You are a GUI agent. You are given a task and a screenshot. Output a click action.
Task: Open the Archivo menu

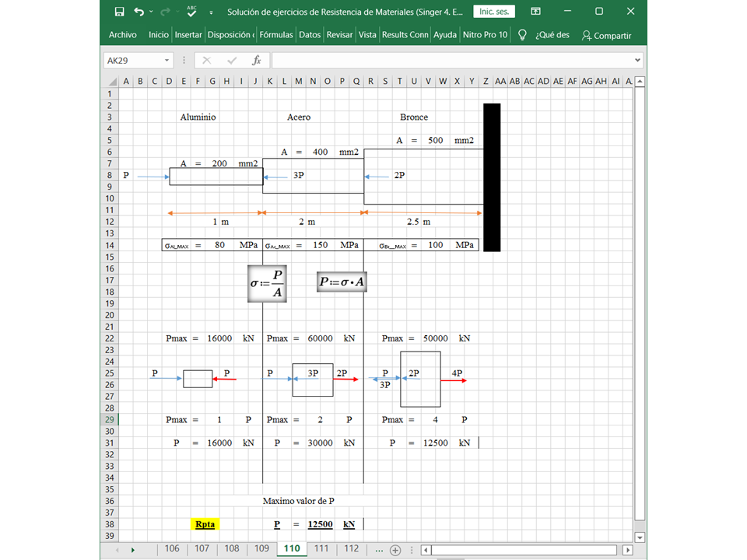pos(122,35)
